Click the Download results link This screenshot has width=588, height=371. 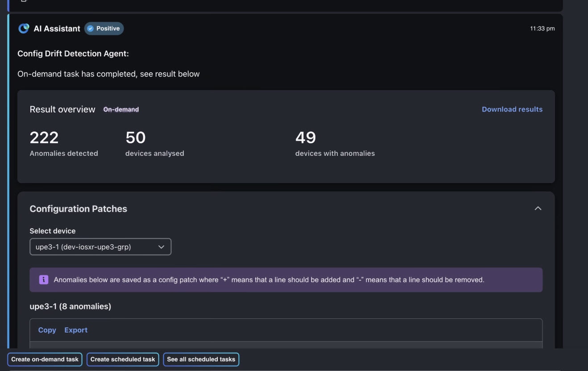pyautogui.click(x=512, y=109)
